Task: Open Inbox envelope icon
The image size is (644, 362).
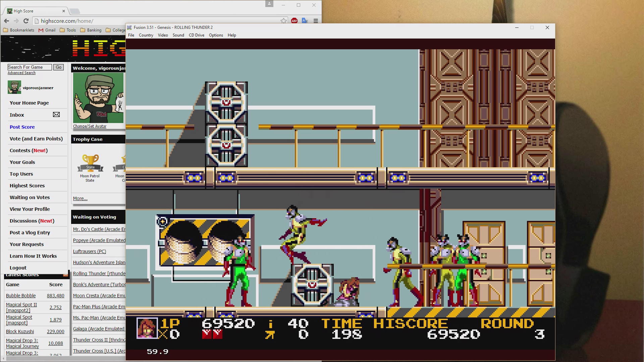Action: [x=56, y=115]
